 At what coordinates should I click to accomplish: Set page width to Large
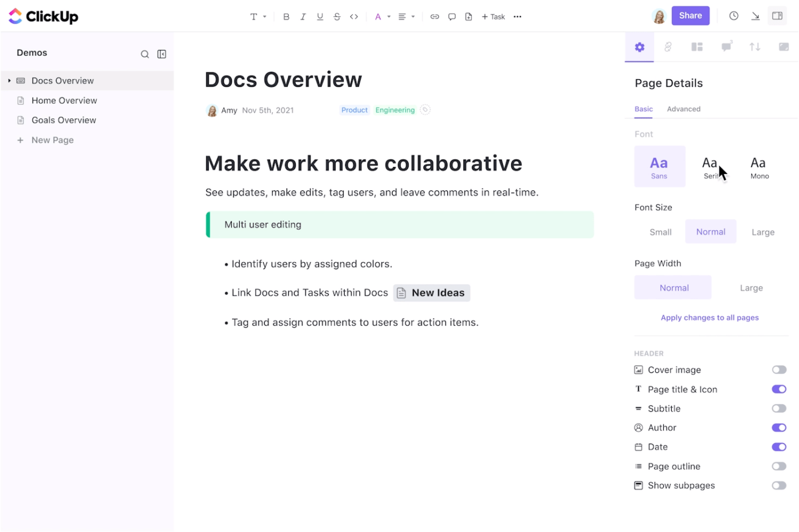751,288
